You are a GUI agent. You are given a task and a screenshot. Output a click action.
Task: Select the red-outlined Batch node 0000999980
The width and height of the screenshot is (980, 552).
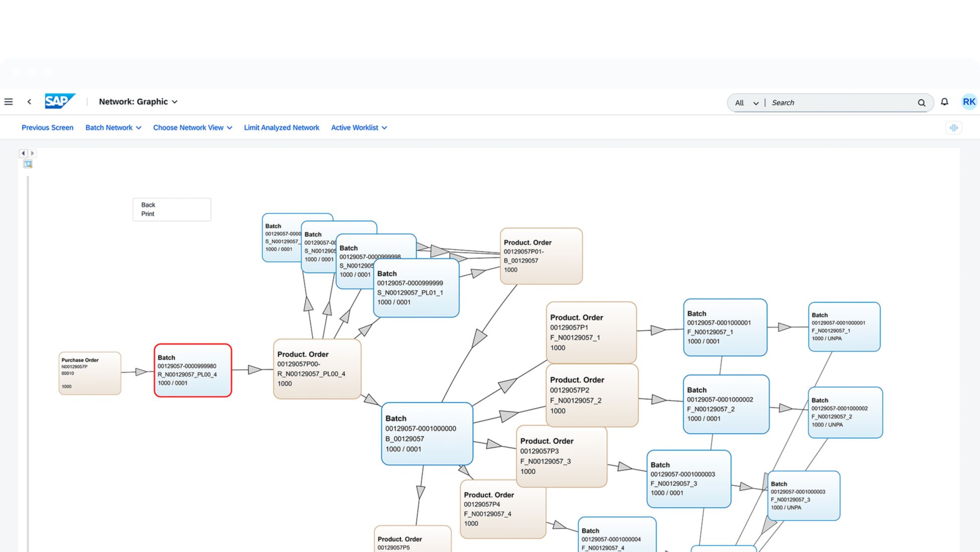point(193,370)
